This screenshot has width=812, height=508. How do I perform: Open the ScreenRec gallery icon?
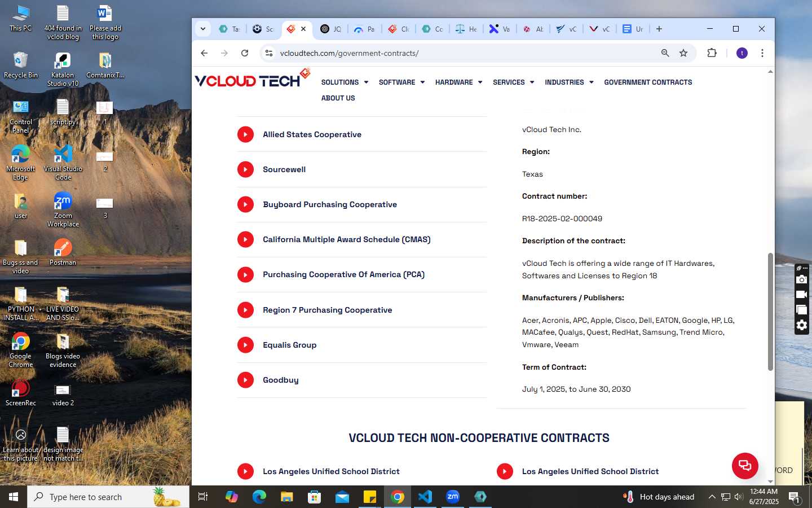(x=802, y=310)
